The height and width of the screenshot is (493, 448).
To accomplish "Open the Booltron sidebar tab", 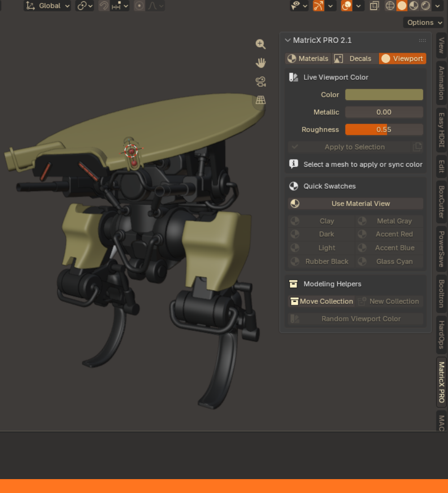I will pyautogui.click(x=442, y=294).
